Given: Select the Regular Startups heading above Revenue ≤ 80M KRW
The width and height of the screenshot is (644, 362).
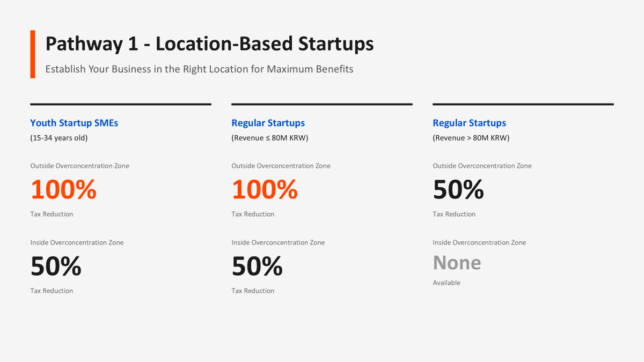Looking at the screenshot, I should (x=268, y=123).
